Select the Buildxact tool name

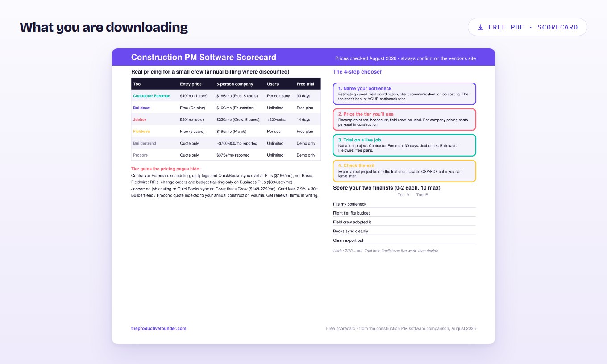point(143,108)
